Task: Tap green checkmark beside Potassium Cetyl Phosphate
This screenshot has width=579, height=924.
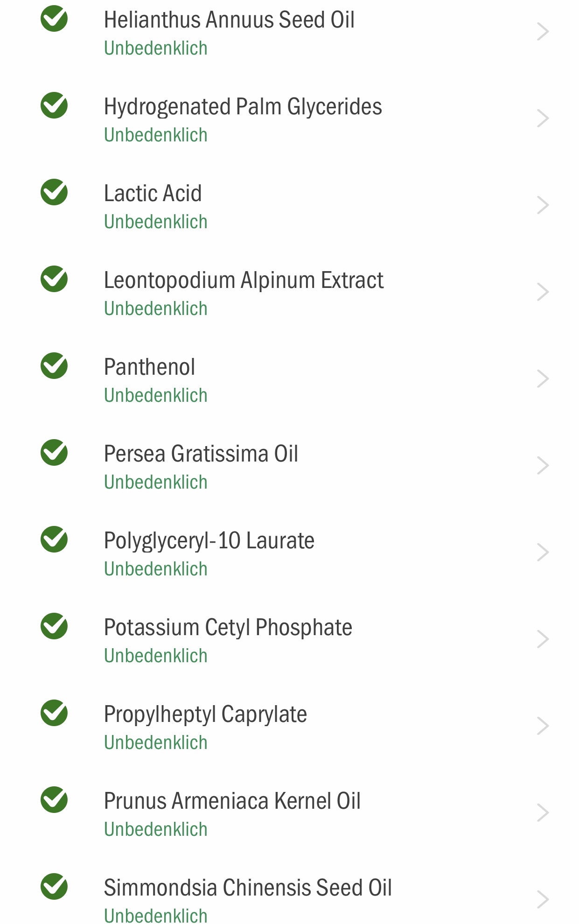Action: click(x=54, y=626)
